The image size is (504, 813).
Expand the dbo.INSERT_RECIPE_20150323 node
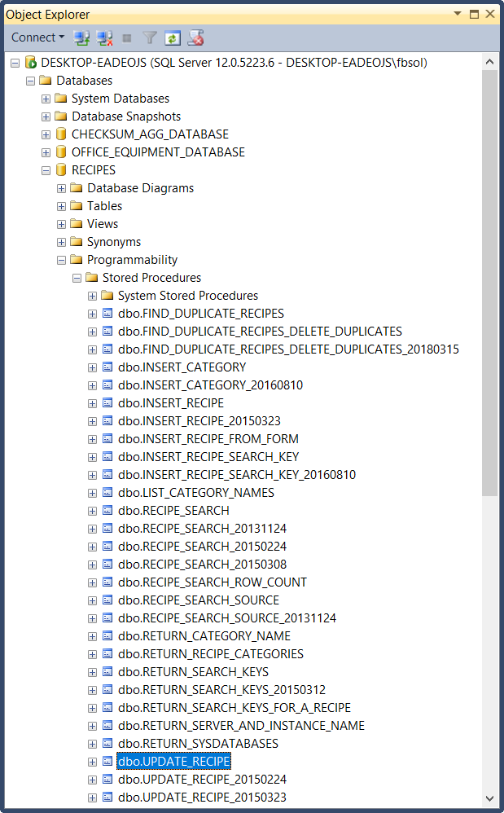(x=92, y=421)
